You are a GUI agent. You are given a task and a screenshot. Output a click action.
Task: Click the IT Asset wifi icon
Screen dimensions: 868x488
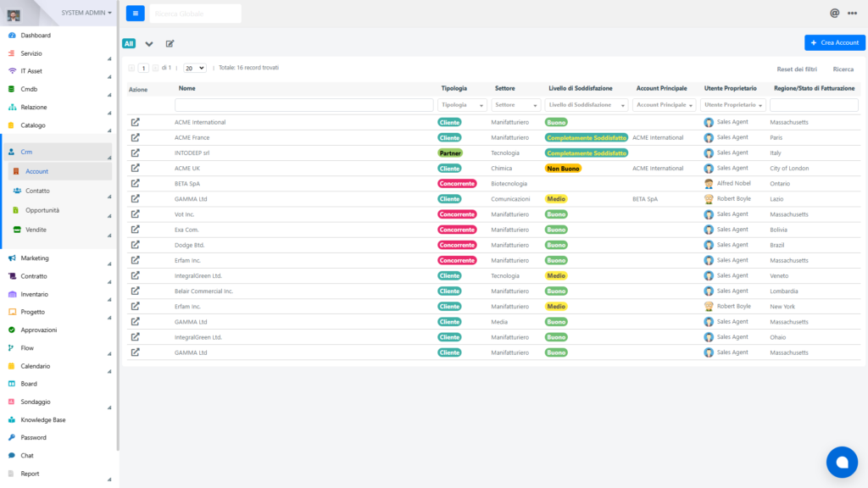coord(12,71)
